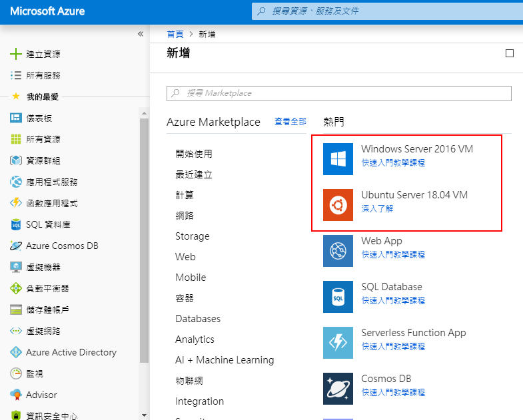Open 快速入門教學課程 under Web App

coord(393,255)
